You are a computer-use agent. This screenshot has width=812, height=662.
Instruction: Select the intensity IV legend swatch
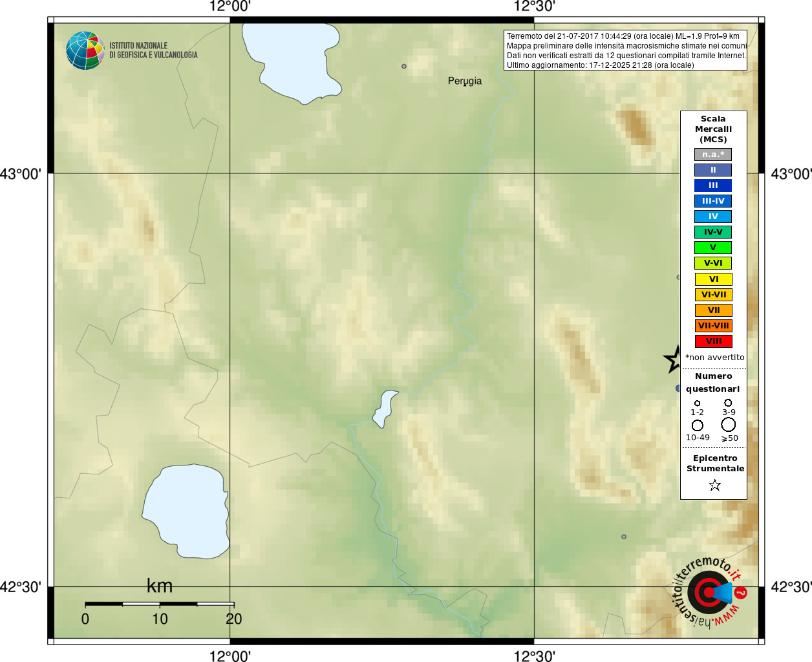[x=713, y=217]
